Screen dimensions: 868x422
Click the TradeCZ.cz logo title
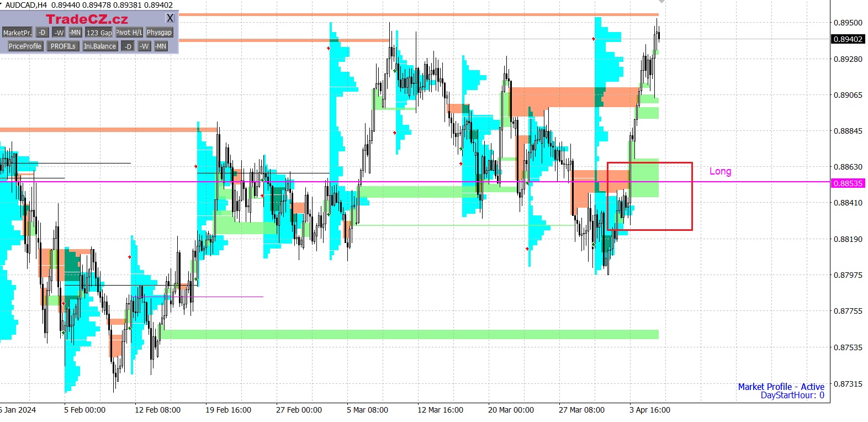tap(87, 19)
